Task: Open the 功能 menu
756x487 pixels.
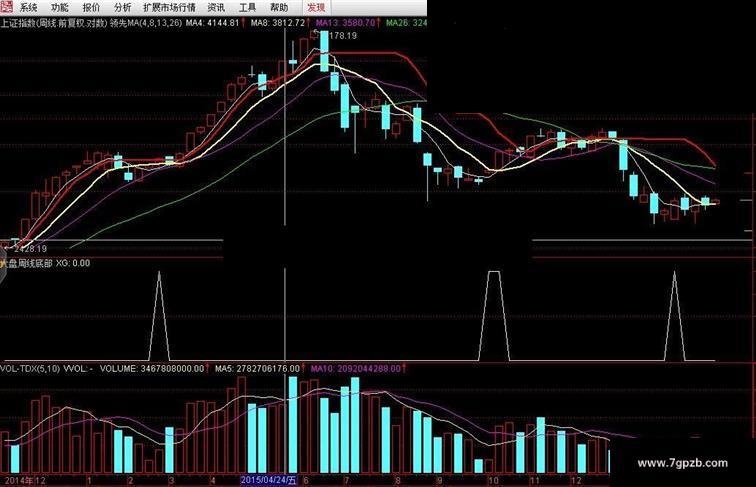Action: [60, 7]
